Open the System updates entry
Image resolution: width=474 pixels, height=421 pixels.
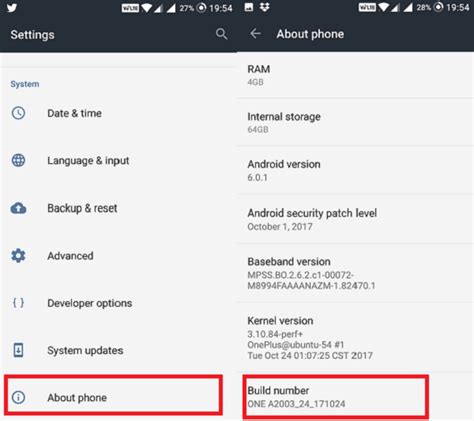118,350
